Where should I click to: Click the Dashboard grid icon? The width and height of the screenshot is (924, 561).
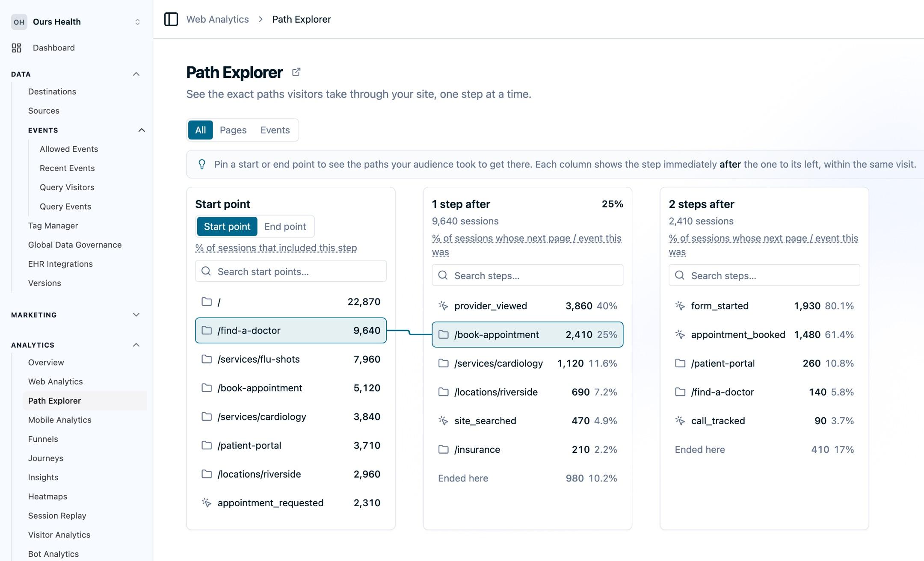16,48
